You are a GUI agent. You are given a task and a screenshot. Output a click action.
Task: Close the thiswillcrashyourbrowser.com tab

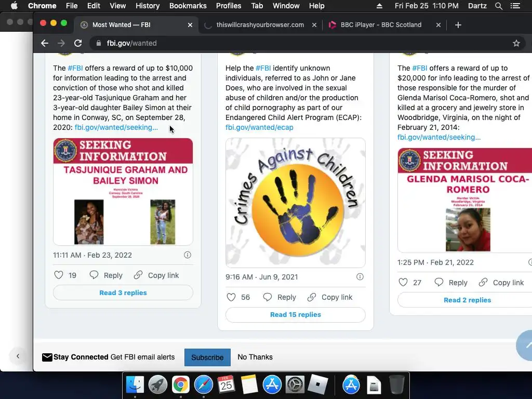click(x=314, y=25)
